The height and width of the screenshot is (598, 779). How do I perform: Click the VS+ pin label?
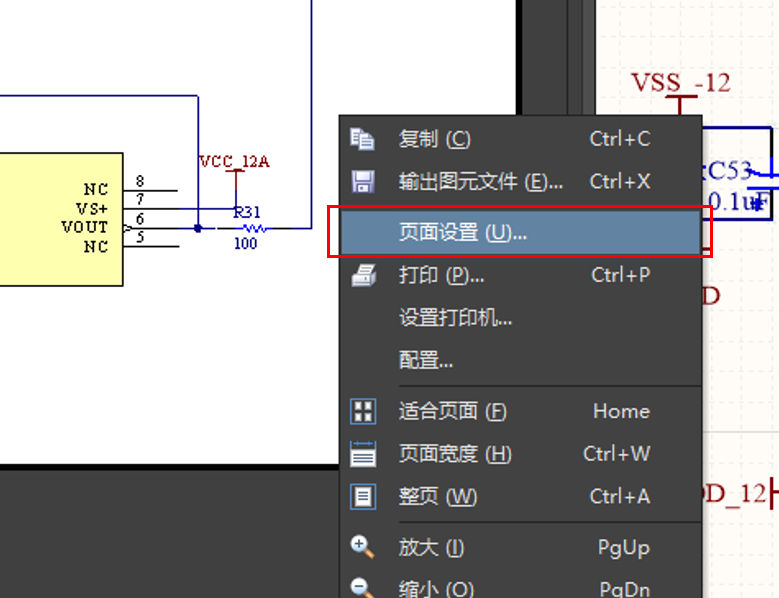(x=92, y=209)
